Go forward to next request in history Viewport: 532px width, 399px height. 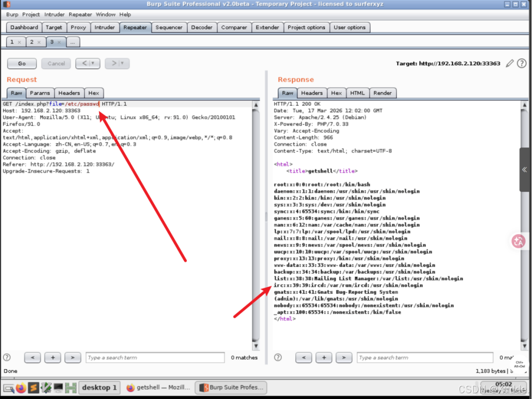coord(114,63)
